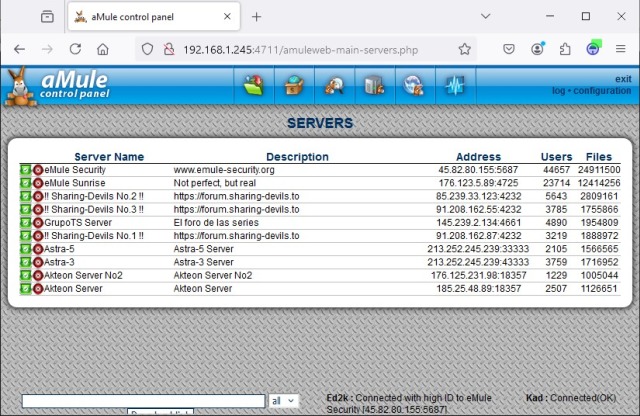
Task: Connect to Astra-5 using its green icon
Action: [x=25, y=249]
